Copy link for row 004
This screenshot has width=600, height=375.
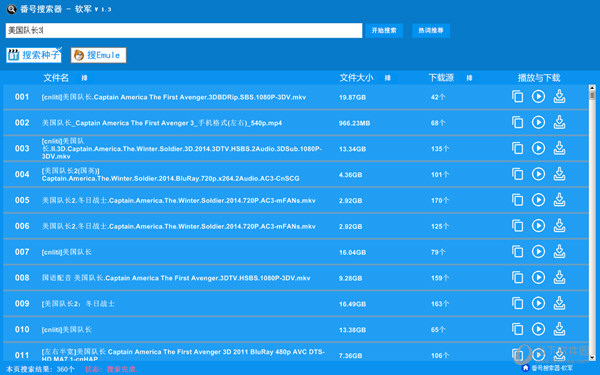[x=517, y=174]
